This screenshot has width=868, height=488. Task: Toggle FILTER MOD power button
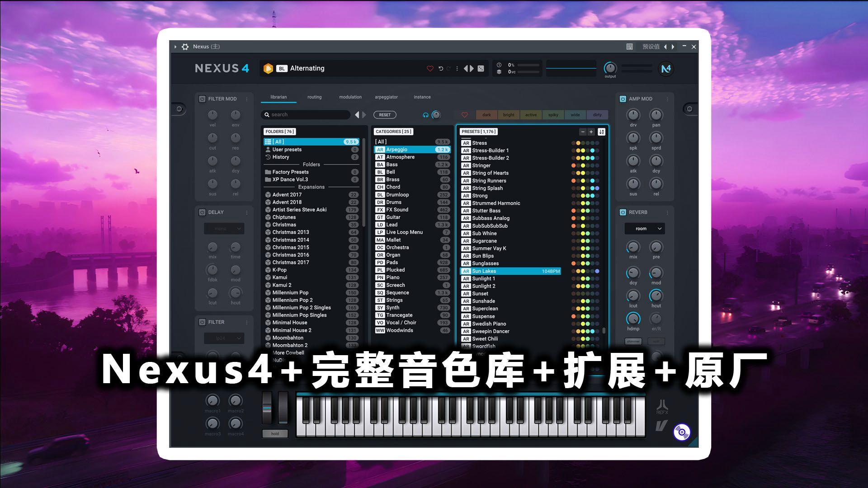pyautogui.click(x=202, y=99)
